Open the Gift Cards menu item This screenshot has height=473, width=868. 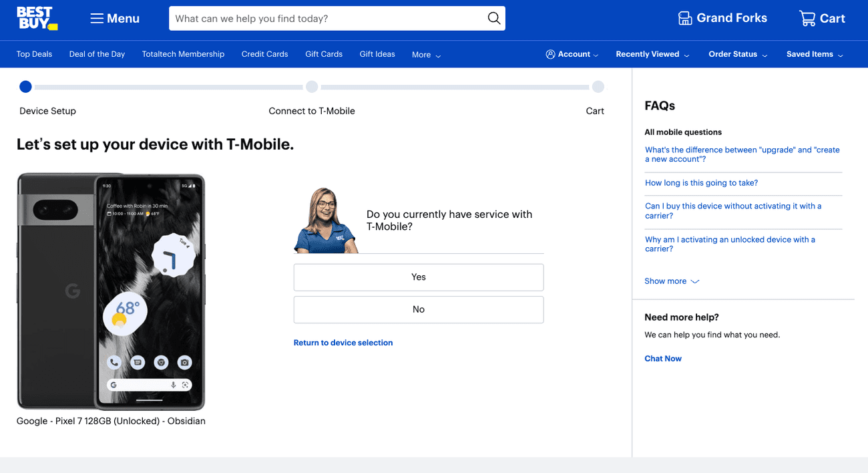[324, 54]
